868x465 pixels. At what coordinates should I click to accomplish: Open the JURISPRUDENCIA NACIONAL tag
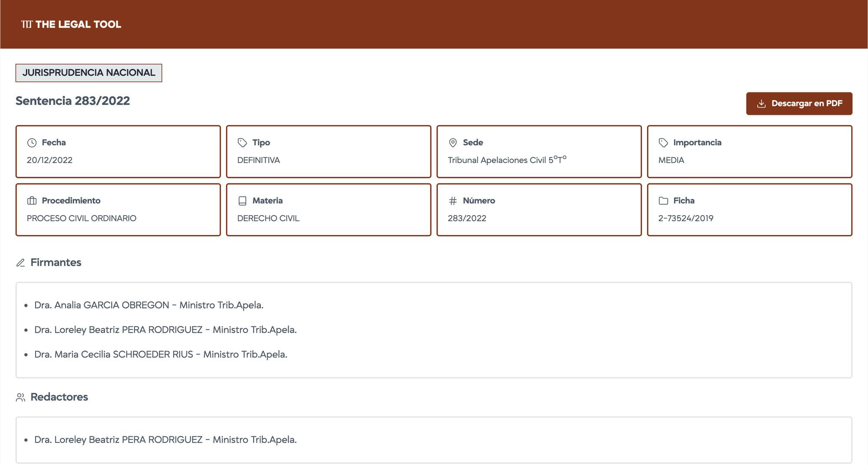(89, 73)
